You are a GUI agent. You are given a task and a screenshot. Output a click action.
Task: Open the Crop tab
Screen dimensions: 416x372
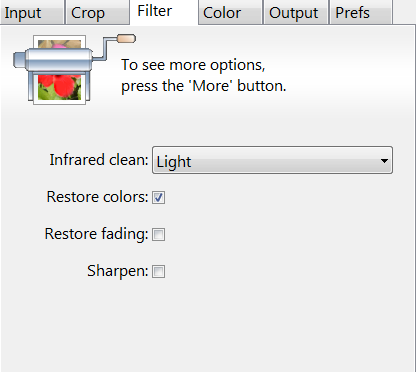pyautogui.click(x=97, y=13)
